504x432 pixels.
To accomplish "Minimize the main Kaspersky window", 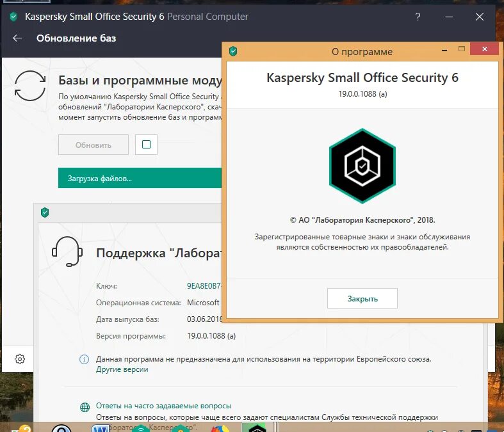I will coord(449,17).
